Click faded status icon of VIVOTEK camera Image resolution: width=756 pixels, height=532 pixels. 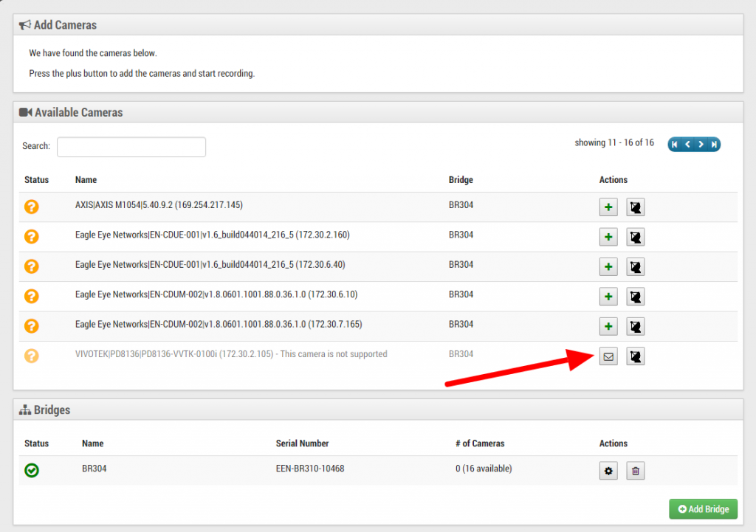31,356
